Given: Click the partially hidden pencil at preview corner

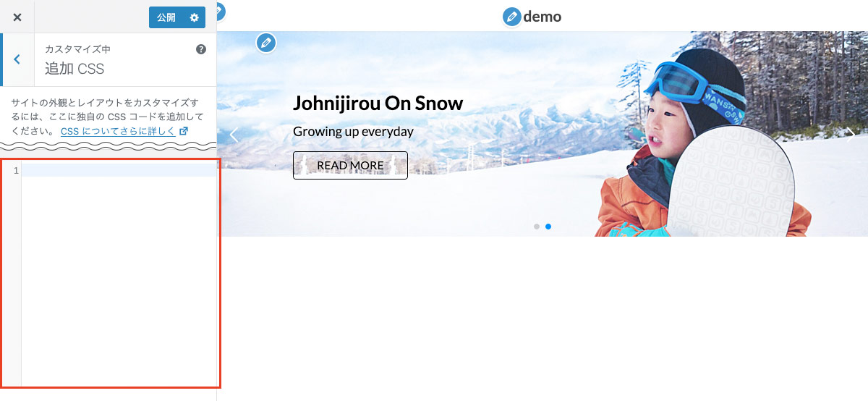Looking at the screenshot, I should [219, 11].
